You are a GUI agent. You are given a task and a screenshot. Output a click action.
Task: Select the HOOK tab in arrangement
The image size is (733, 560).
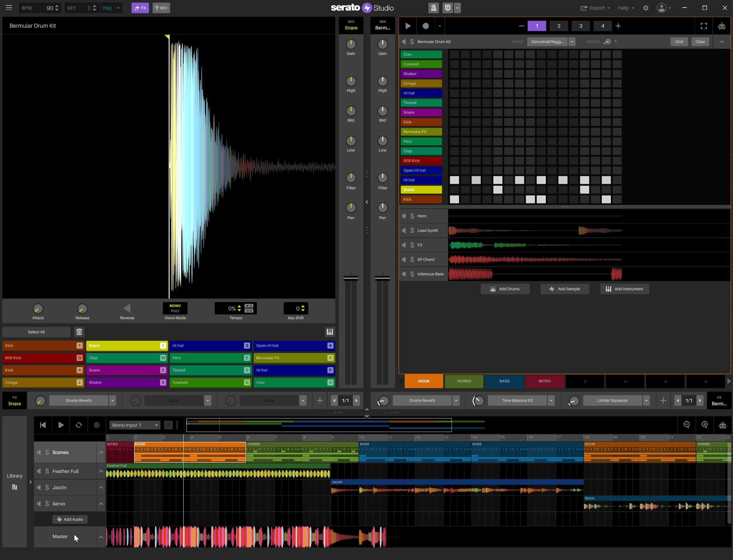424,381
